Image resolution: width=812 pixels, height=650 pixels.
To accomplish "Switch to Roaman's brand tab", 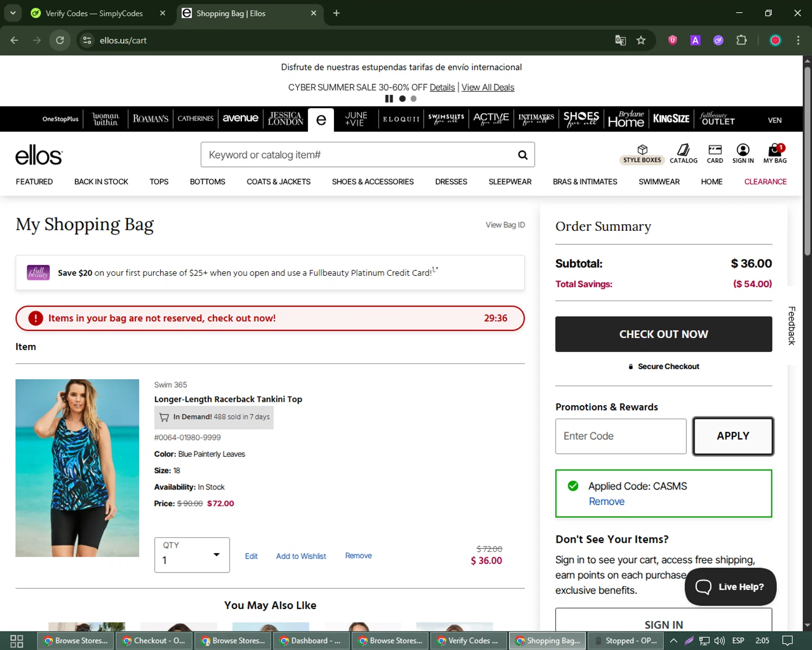I will point(150,119).
